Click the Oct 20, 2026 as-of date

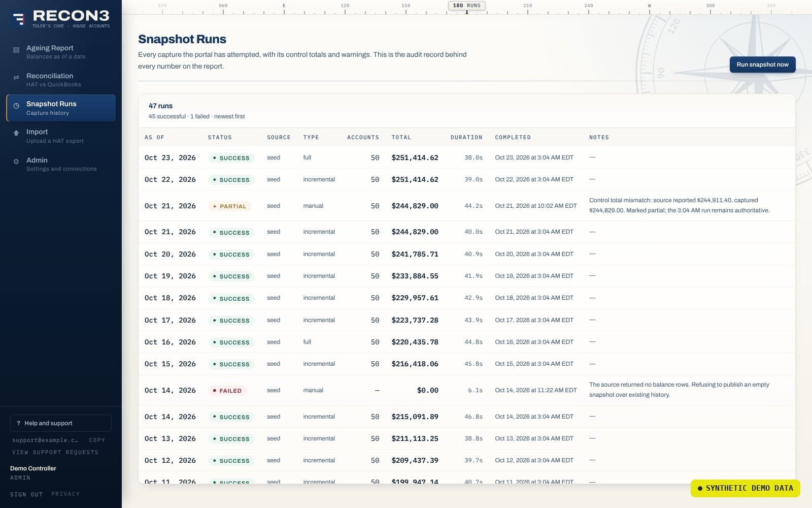pyautogui.click(x=170, y=254)
